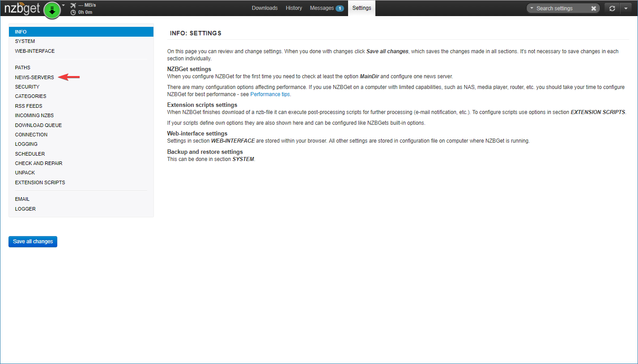Viewport: 638px width, 364px height.
Task: Open the EMAIL script settings
Action: coord(81,199)
